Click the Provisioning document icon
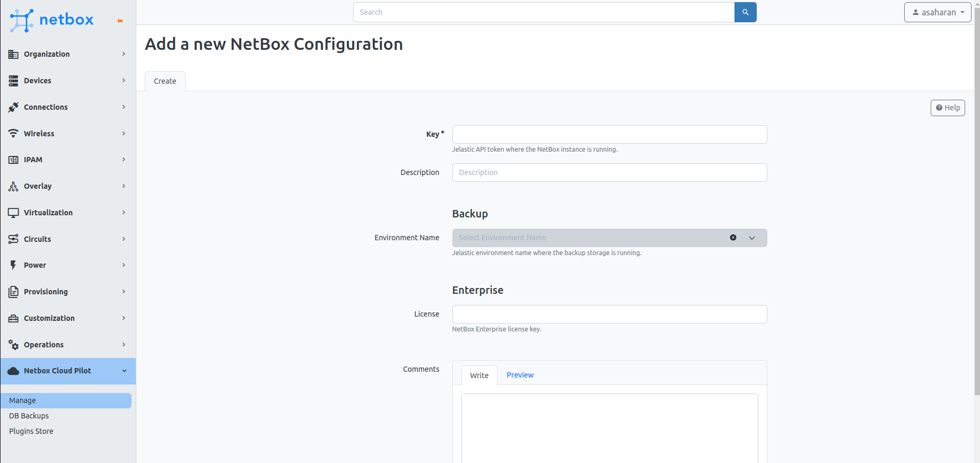 pyautogui.click(x=13, y=292)
